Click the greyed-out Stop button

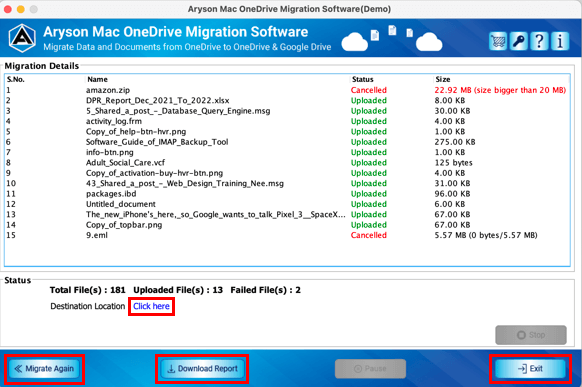click(x=531, y=335)
